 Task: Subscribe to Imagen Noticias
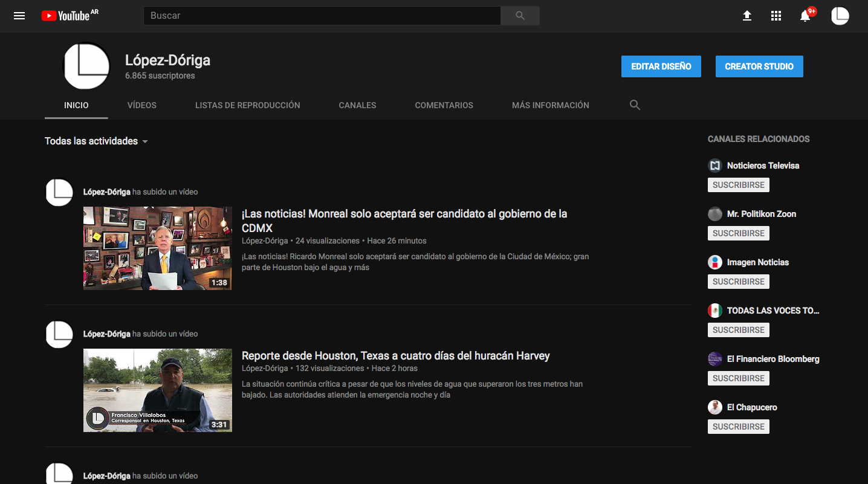[738, 282]
